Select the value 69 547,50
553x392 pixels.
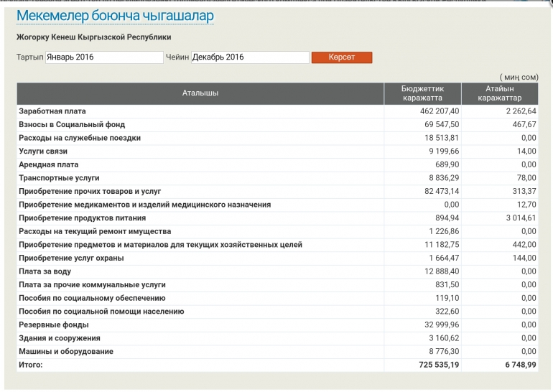pos(442,125)
